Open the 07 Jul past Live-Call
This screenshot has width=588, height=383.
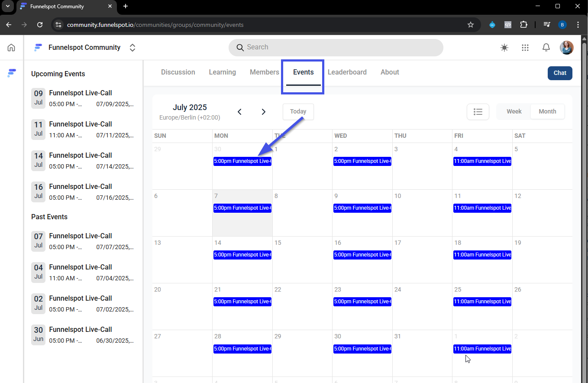tap(83, 241)
